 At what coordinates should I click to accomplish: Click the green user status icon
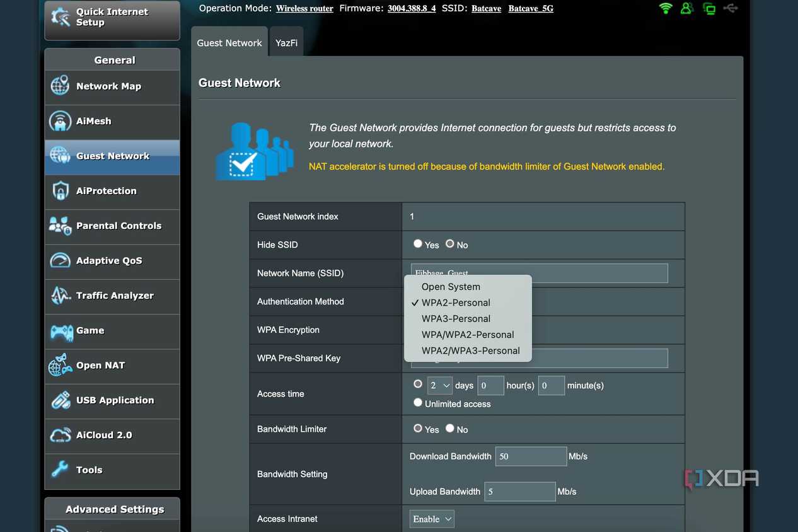(x=687, y=8)
